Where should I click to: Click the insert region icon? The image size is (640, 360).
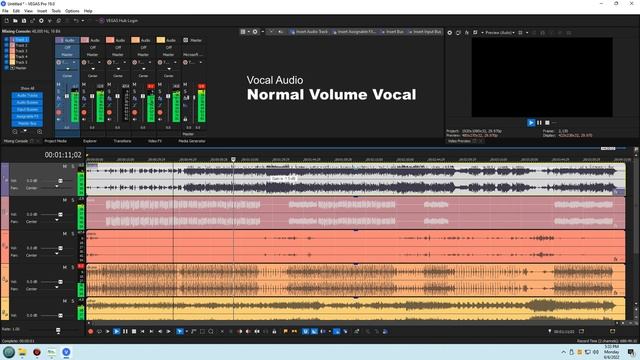coord(294,331)
